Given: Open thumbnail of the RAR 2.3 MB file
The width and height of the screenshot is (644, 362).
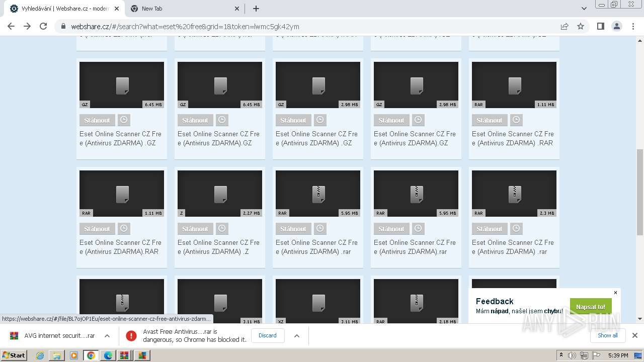Looking at the screenshot, I should pyautogui.click(x=514, y=194).
